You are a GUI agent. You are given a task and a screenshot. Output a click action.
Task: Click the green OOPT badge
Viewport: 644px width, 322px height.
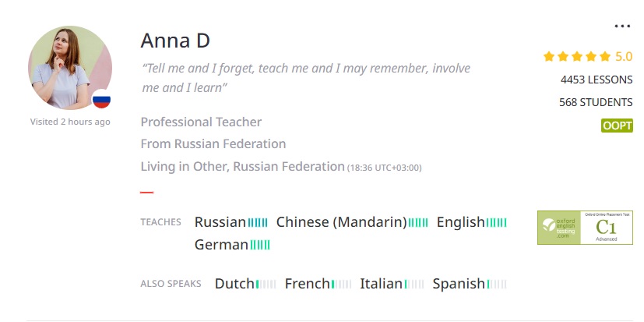click(x=617, y=126)
